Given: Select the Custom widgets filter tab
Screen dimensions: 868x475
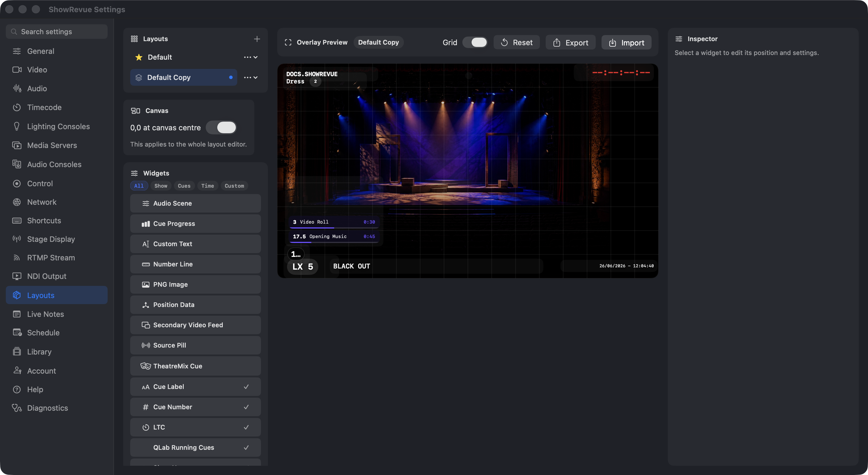Looking at the screenshot, I should [234, 186].
